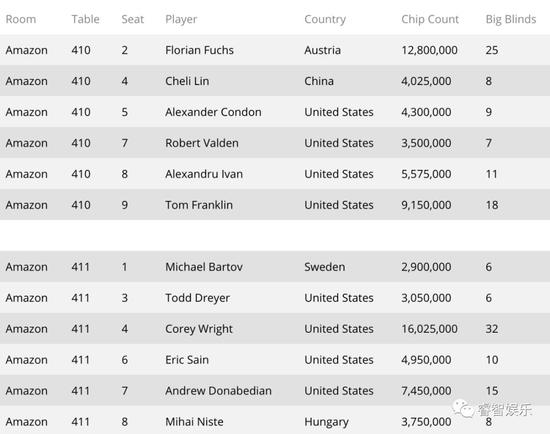Click Mihai Niste's country Hungary
550x434 pixels.
[326, 422]
